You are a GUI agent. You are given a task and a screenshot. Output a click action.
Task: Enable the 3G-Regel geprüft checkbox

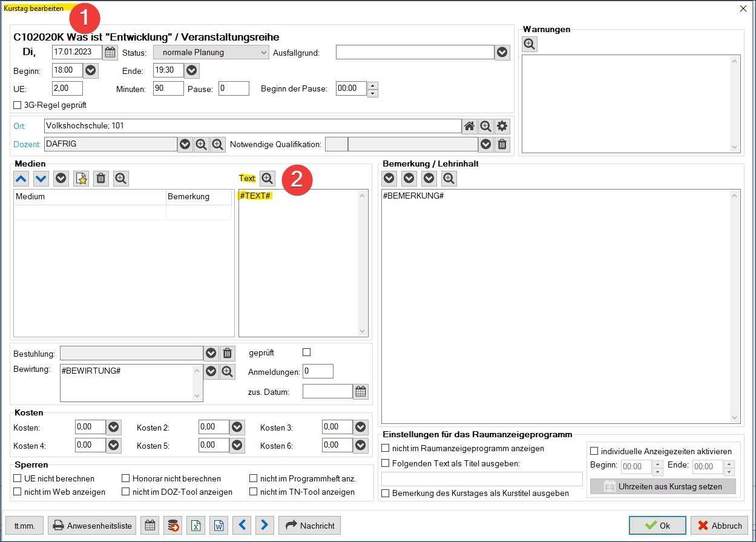pyautogui.click(x=18, y=105)
